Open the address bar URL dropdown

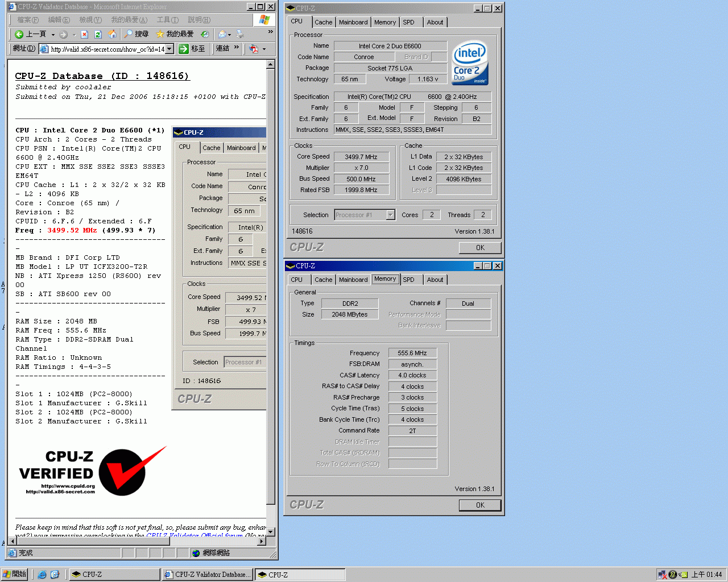point(169,49)
